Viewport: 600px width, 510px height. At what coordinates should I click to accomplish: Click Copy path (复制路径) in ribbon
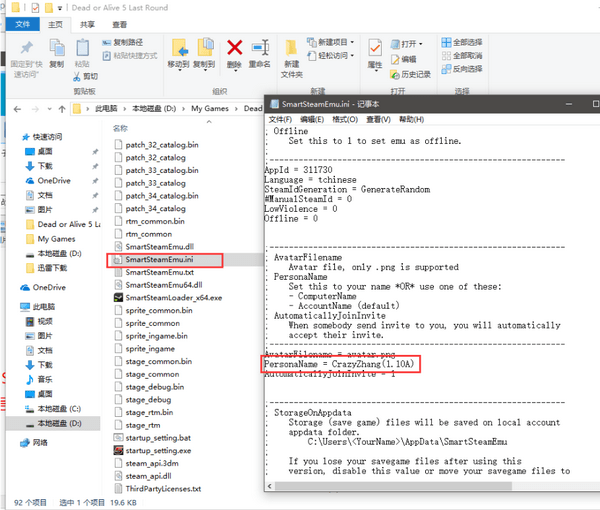(123, 42)
